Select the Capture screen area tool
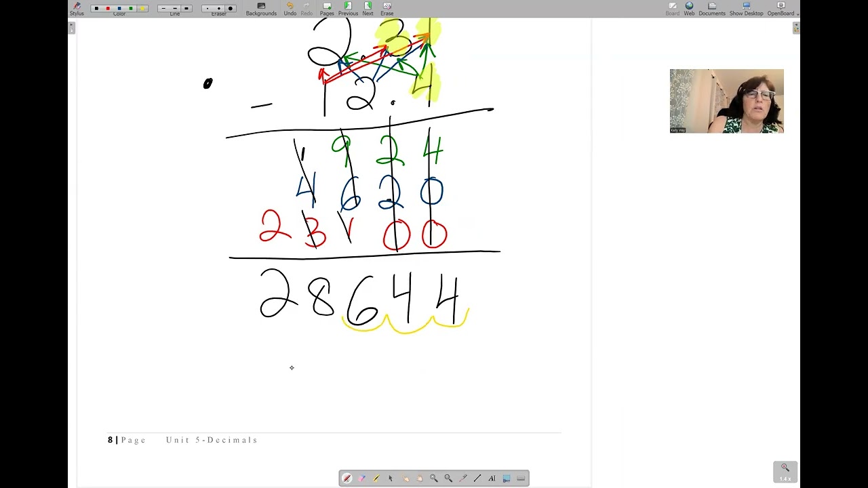The width and height of the screenshot is (868, 488). [506, 479]
